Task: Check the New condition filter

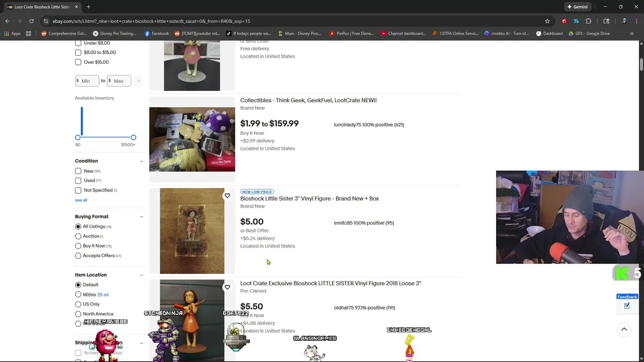Action: (78, 171)
